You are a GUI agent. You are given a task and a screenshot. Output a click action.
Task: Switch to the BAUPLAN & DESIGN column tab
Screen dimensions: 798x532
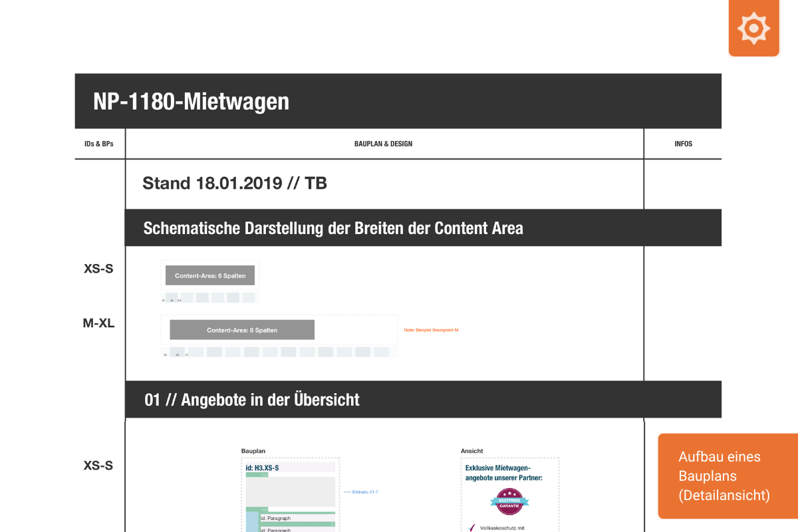383,144
